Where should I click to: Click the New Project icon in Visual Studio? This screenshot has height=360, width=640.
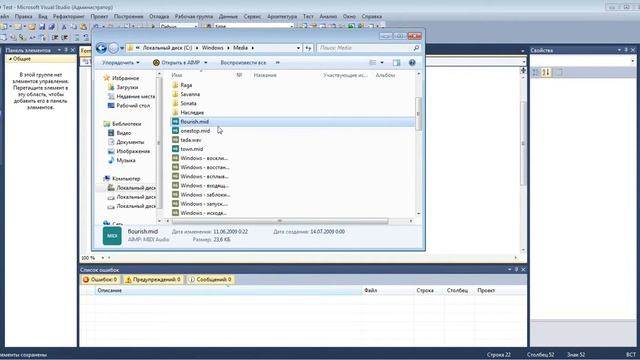click(4, 27)
